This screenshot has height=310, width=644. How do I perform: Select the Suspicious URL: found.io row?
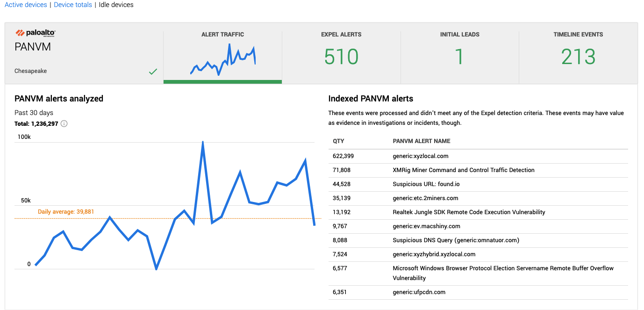(x=478, y=184)
